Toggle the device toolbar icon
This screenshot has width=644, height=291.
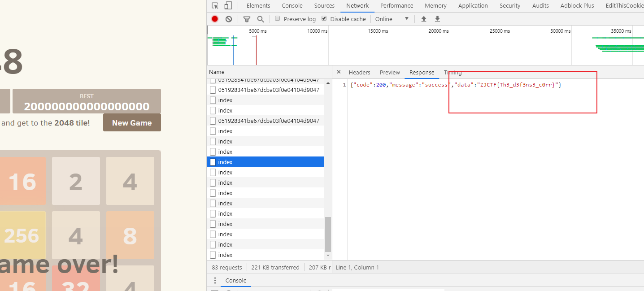[x=228, y=6]
